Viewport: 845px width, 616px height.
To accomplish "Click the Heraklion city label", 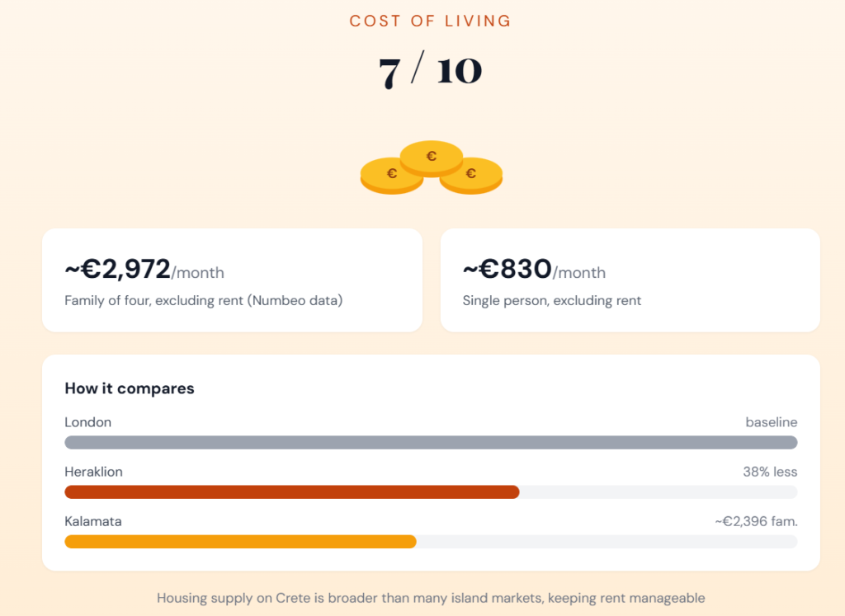I will pos(94,473).
